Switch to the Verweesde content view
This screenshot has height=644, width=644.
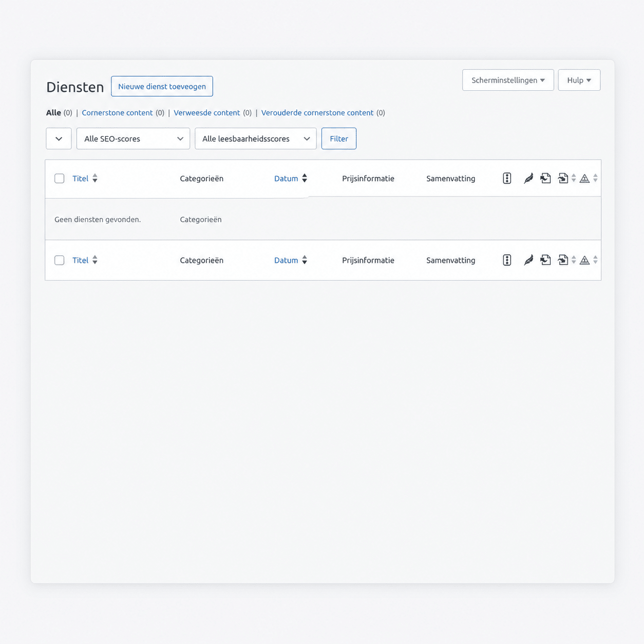click(x=206, y=112)
